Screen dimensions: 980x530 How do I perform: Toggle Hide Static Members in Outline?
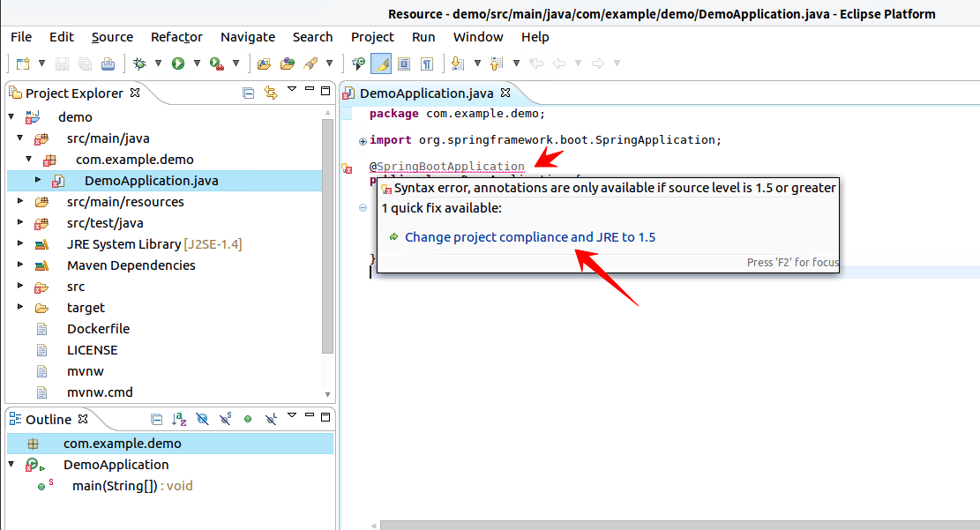point(226,420)
